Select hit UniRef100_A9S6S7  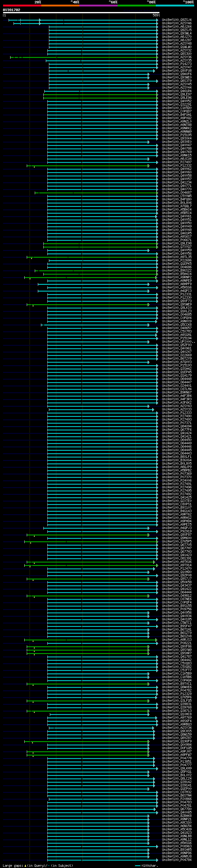click(x=177, y=237)
